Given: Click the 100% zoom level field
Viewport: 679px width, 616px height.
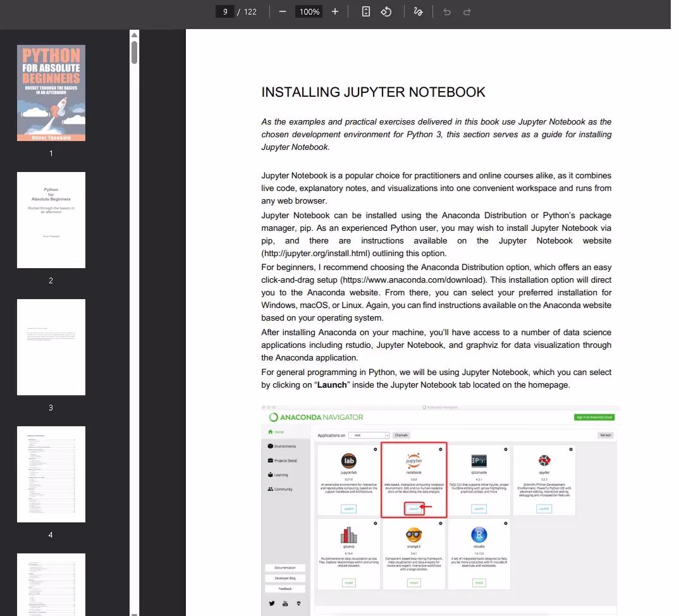Looking at the screenshot, I should pos(309,11).
